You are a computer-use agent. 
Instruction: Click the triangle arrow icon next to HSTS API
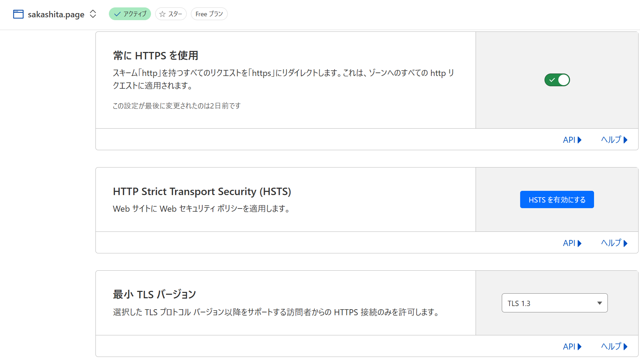[580, 243]
